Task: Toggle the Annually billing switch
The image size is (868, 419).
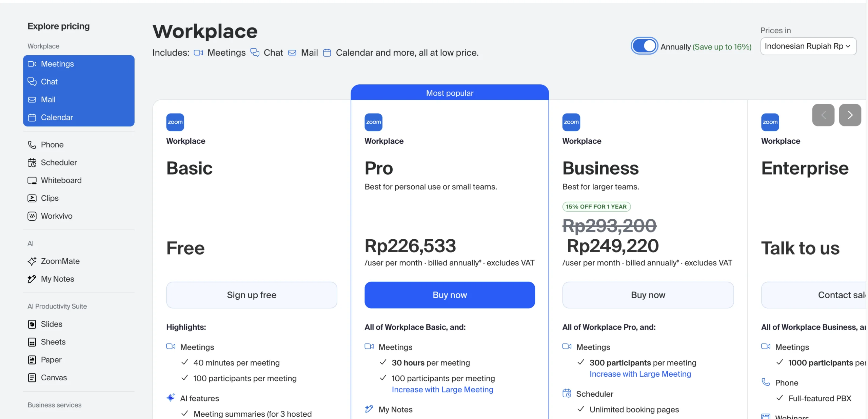Action: coord(644,46)
